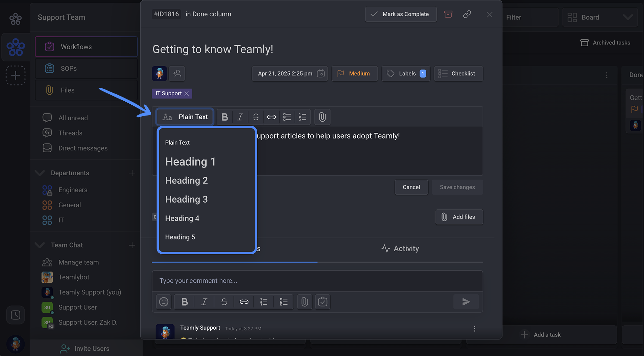Collapse the Departments section chevron

pyautogui.click(x=40, y=173)
